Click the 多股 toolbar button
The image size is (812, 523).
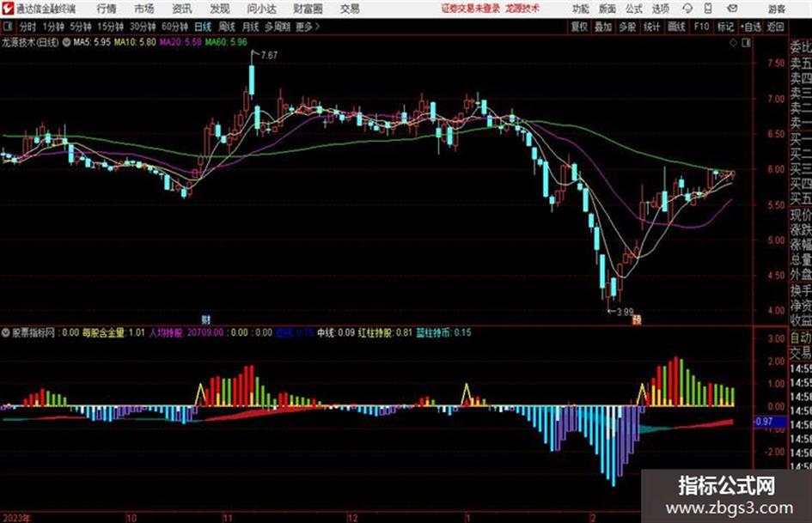(627, 27)
